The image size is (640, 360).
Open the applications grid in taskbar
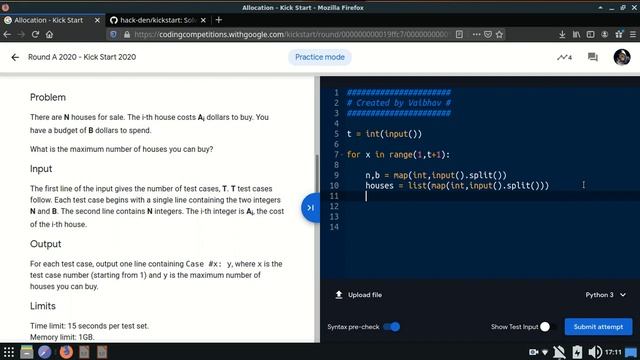9,352
